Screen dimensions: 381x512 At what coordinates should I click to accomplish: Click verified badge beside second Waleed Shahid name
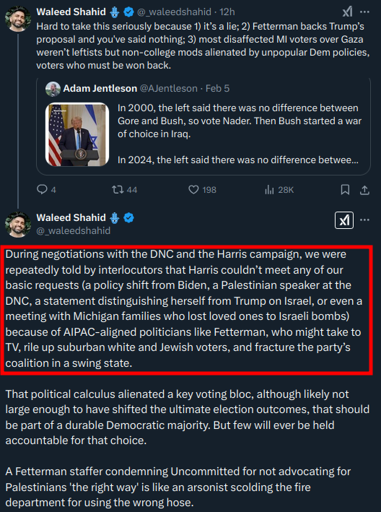[129, 218]
